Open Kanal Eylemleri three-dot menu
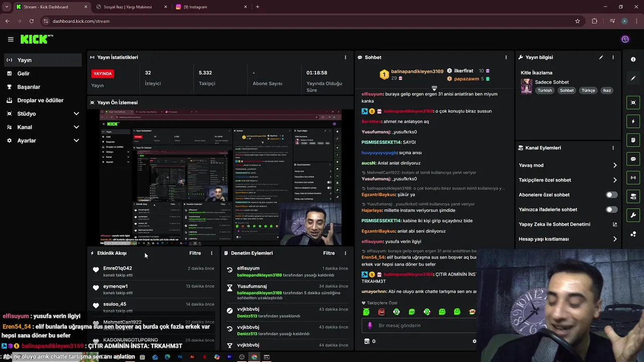Image resolution: width=644 pixels, height=362 pixels. (x=613, y=148)
